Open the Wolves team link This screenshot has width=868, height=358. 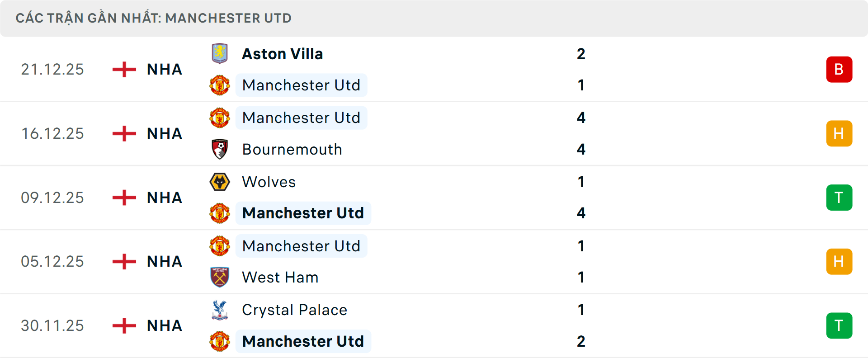point(269,182)
